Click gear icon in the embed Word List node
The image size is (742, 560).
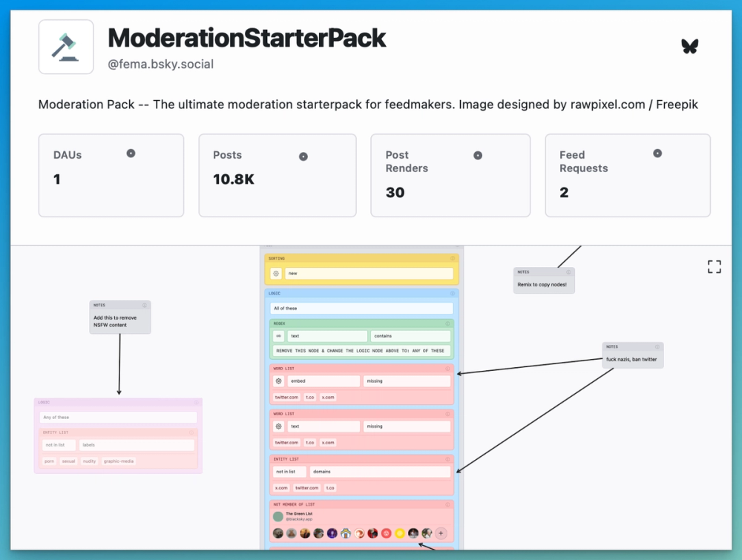[x=279, y=381]
